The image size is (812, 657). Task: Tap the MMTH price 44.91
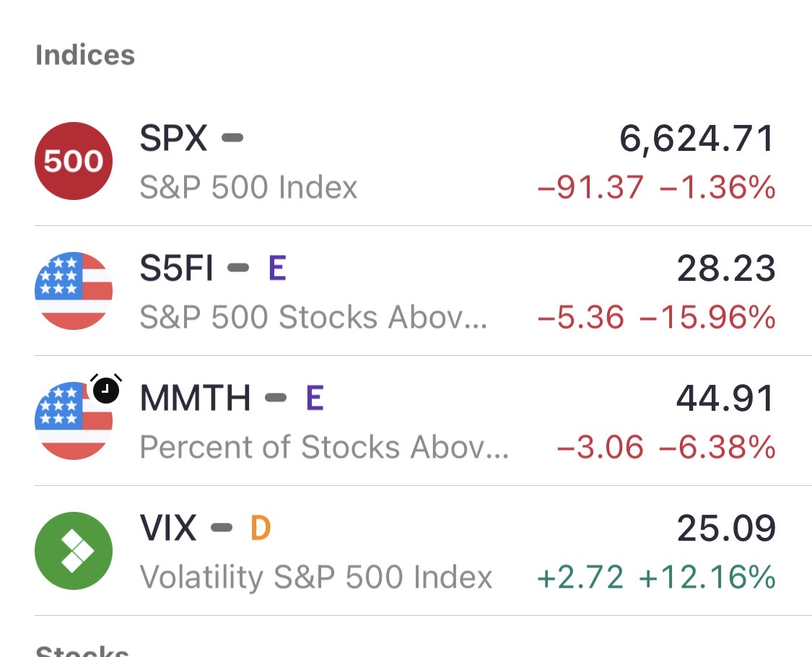[725, 399]
